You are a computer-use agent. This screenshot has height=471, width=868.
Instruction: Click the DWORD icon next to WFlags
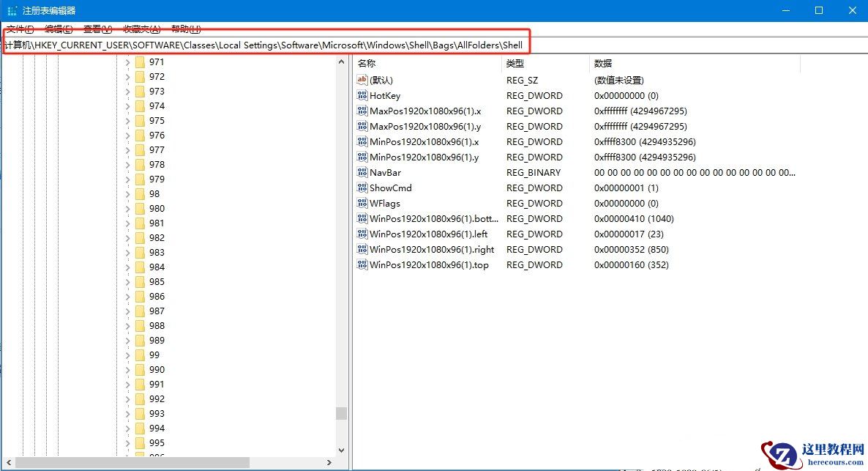[362, 203]
